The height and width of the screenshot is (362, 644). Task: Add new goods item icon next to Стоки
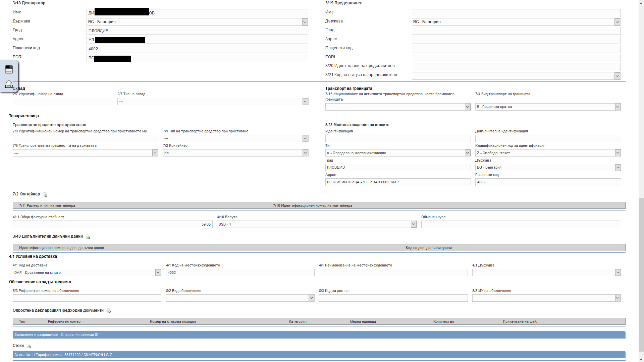click(x=29, y=346)
